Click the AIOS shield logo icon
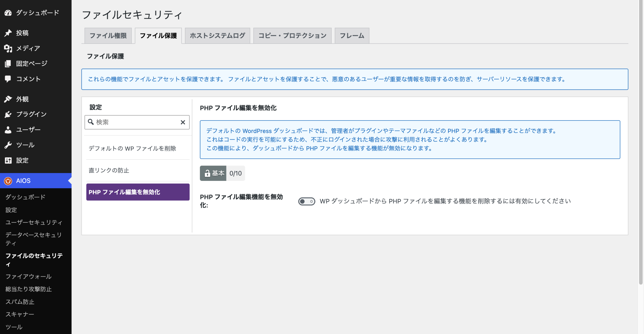The width and height of the screenshot is (644, 334). click(x=8, y=181)
